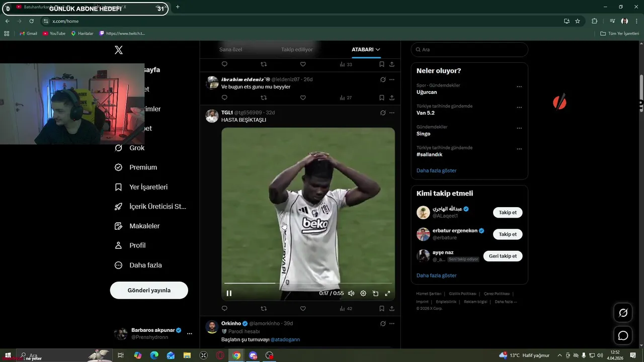
Task: Open the @atadogann mention link
Action: pos(285,339)
